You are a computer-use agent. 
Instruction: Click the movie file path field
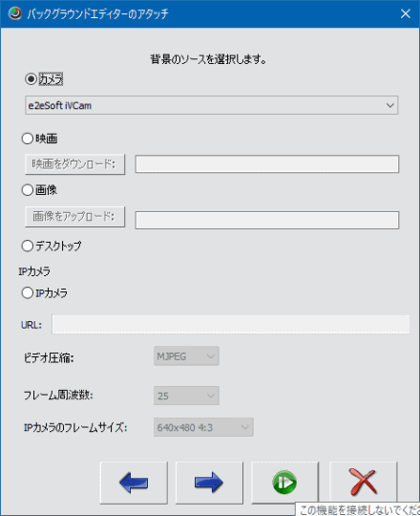(267, 164)
